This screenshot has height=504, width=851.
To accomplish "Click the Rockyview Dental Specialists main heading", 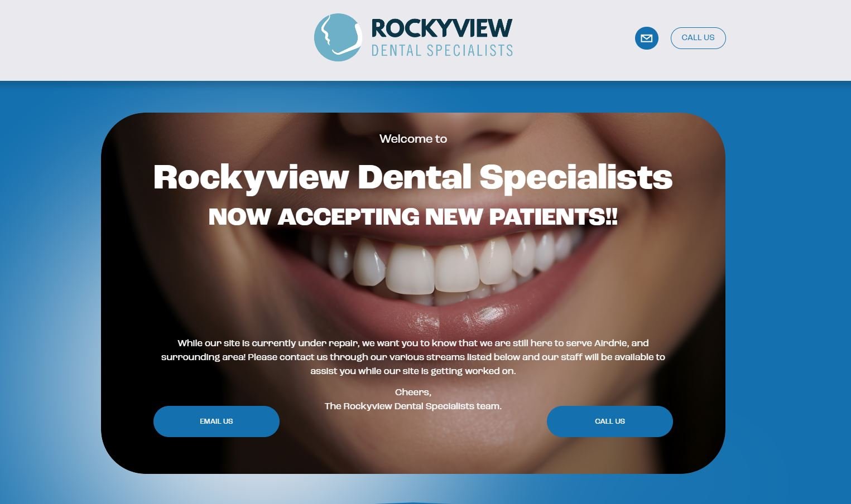I will pos(413,177).
